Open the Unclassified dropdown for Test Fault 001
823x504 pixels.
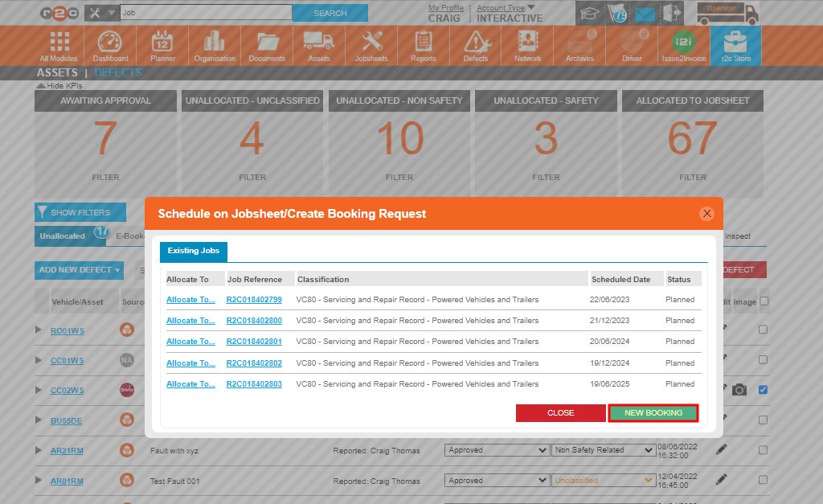coord(603,480)
